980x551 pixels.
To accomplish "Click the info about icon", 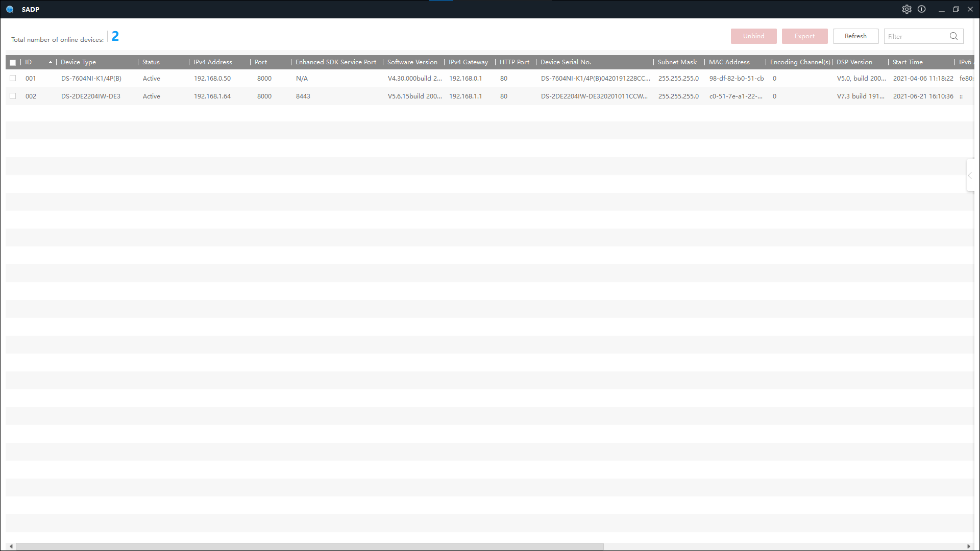I will 921,9.
